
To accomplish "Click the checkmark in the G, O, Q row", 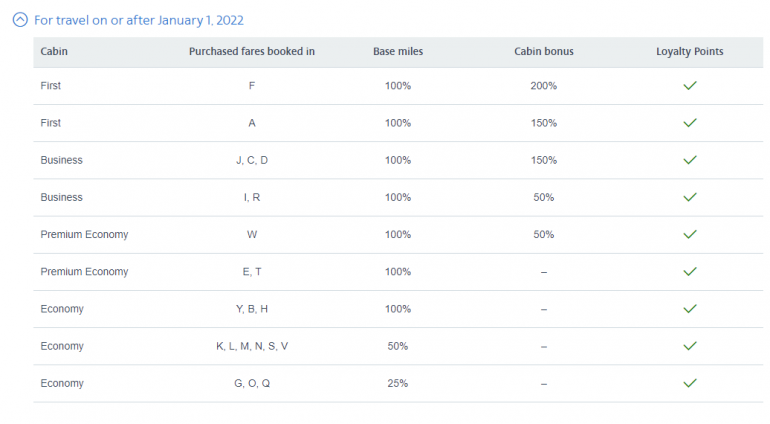I will coord(689,383).
